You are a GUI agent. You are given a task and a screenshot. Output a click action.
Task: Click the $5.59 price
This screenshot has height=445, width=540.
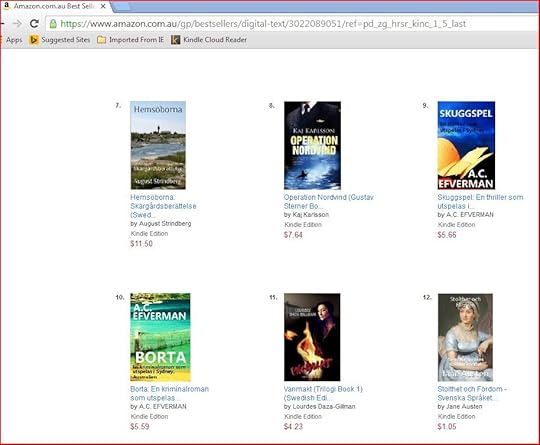tap(140, 426)
